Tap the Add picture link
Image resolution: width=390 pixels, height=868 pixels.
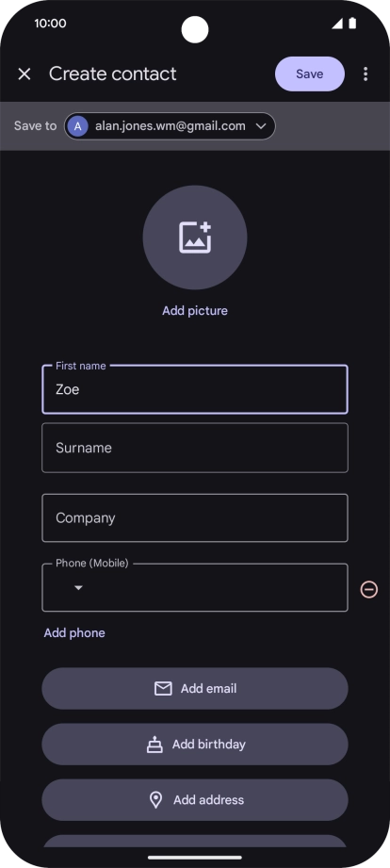pyautogui.click(x=195, y=311)
